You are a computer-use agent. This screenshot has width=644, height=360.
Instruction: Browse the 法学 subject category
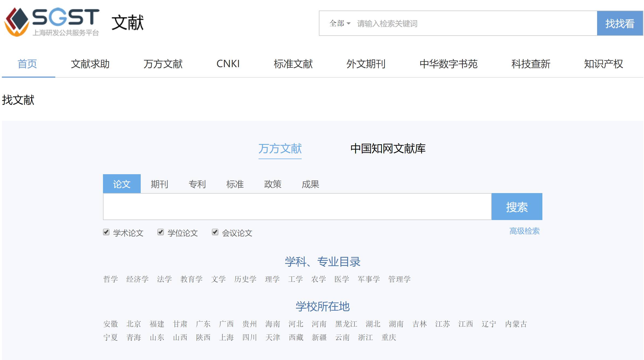tap(164, 279)
